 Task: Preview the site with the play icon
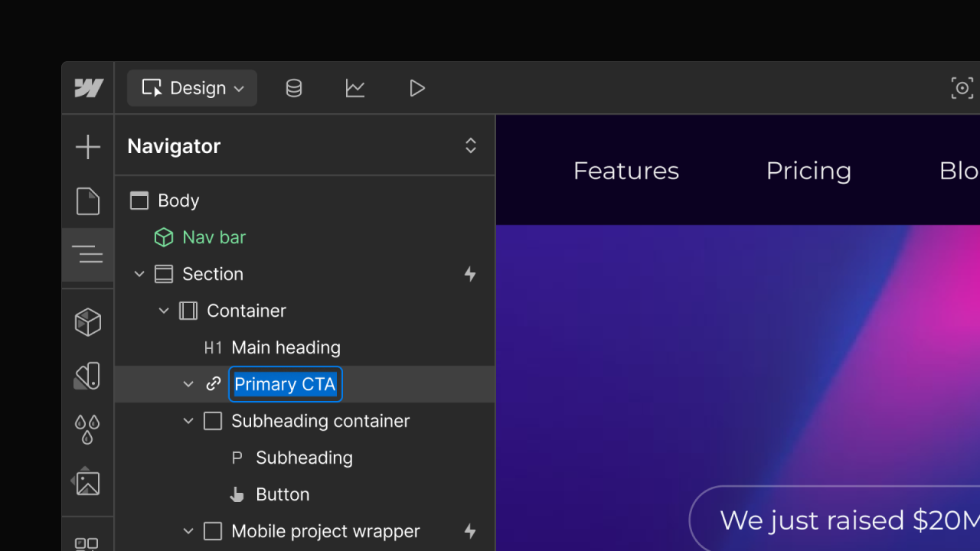[417, 88]
